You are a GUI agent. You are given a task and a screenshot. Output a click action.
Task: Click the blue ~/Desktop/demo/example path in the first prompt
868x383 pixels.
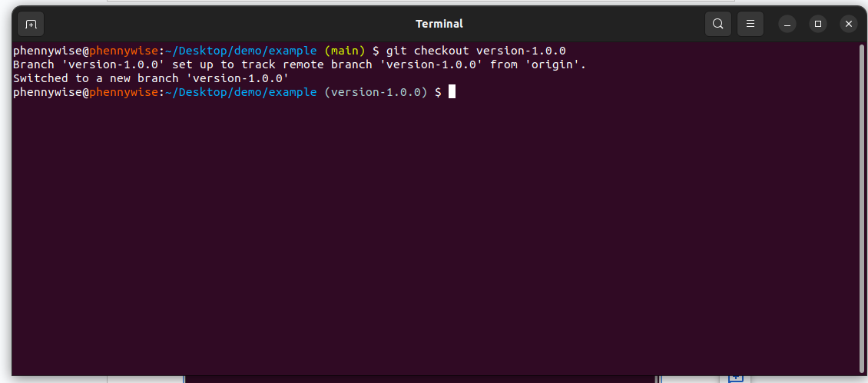click(x=240, y=51)
